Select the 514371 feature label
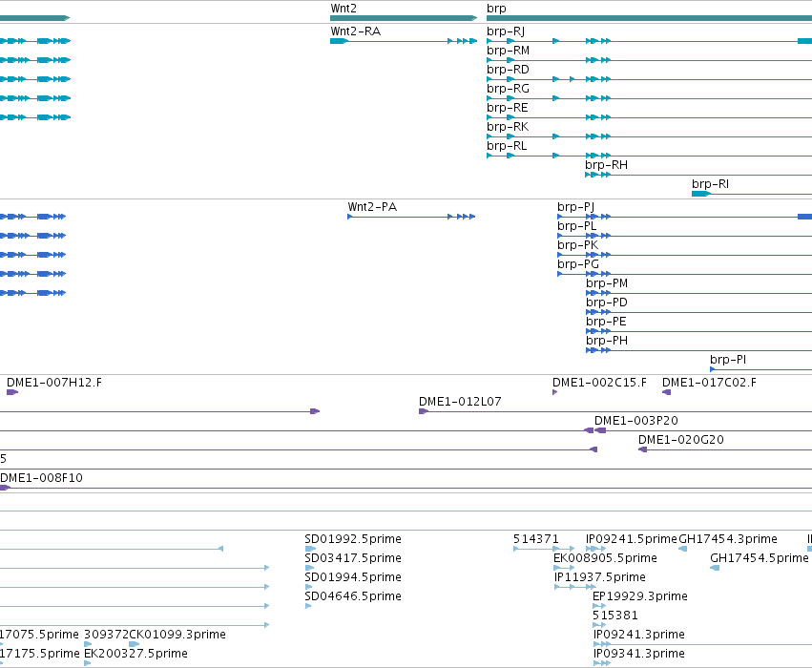The width and height of the screenshot is (812, 668). tap(536, 539)
